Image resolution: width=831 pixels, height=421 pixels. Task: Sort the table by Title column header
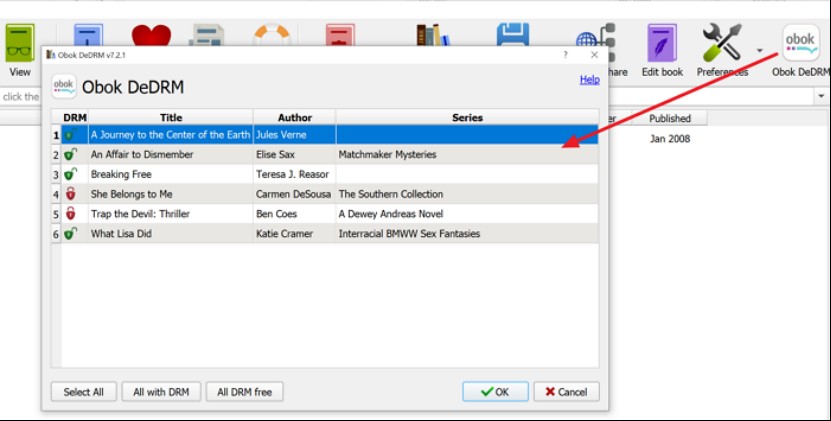click(x=171, y=117)
